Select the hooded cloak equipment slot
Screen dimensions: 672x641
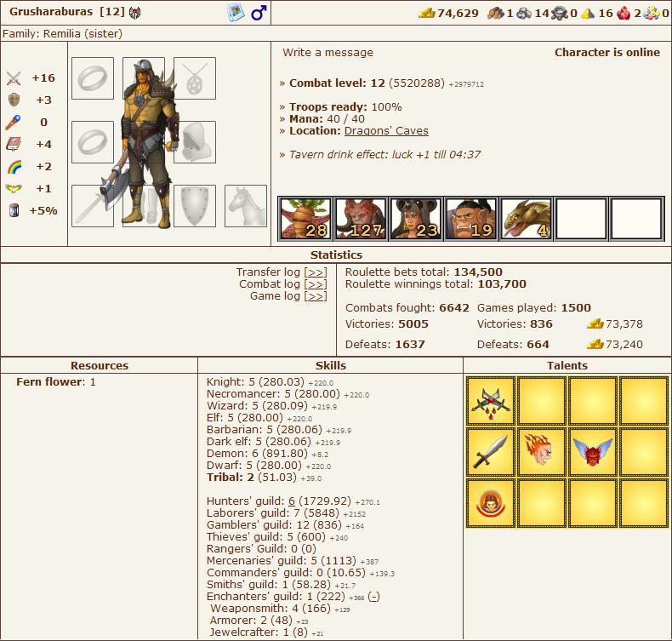195,142
